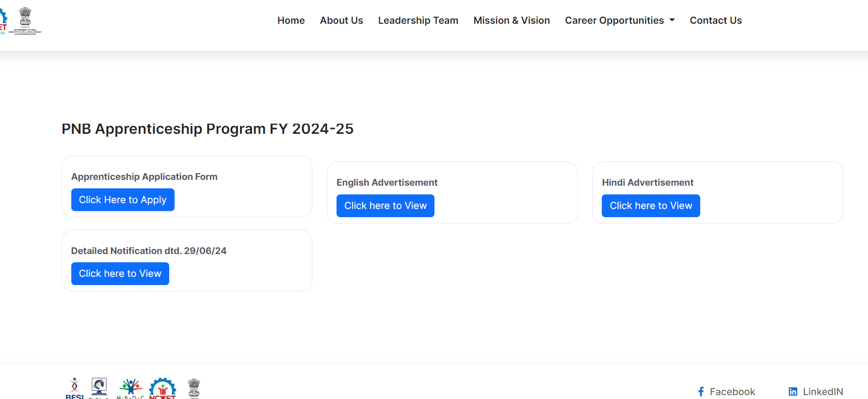This screenshot has height=399, width=868.
Task: Open the Home menu item
Action: tap(291, 20)
